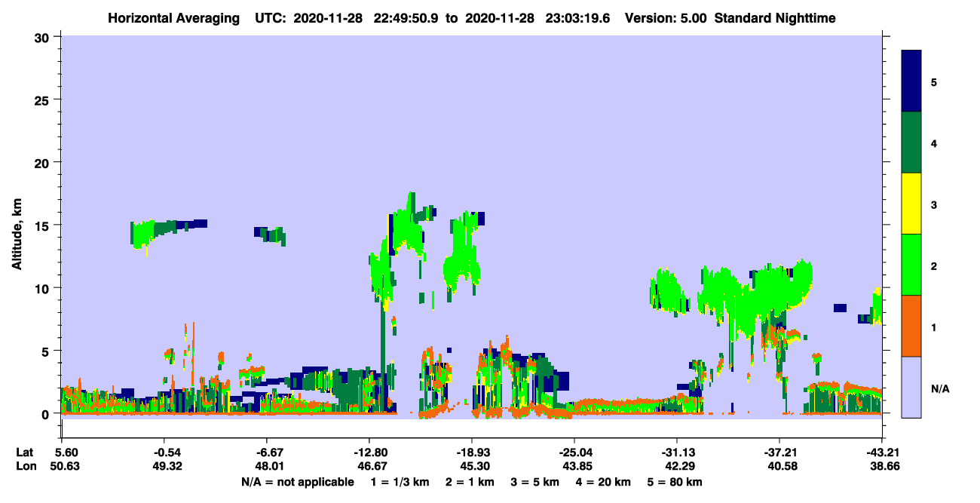Click the colorbar label 2
This screenshot has width=980, height=503.
coord(933,265)
